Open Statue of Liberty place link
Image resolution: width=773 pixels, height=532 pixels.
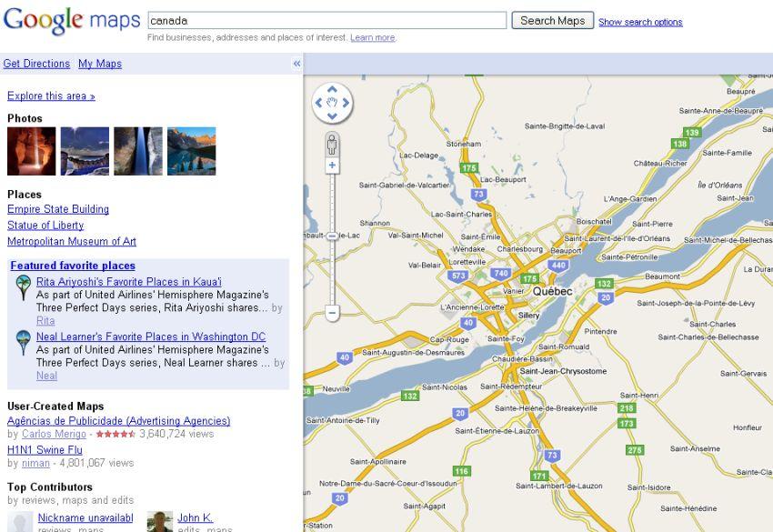click(x=45, y=226)
